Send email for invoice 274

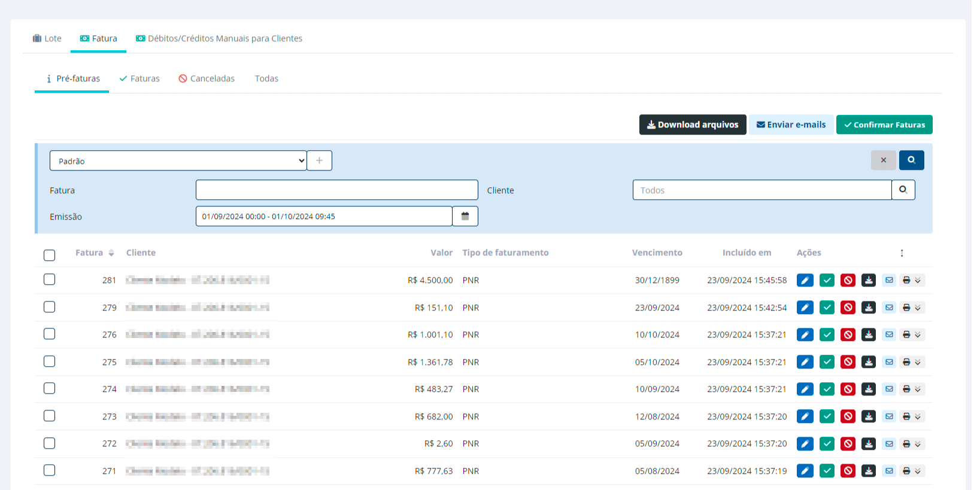[890, 389]
